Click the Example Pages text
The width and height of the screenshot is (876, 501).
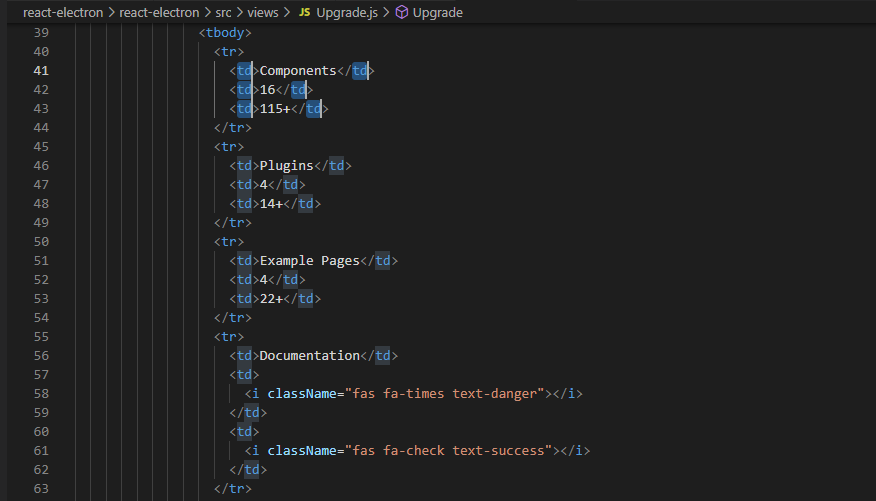click(x=310, y=261)
